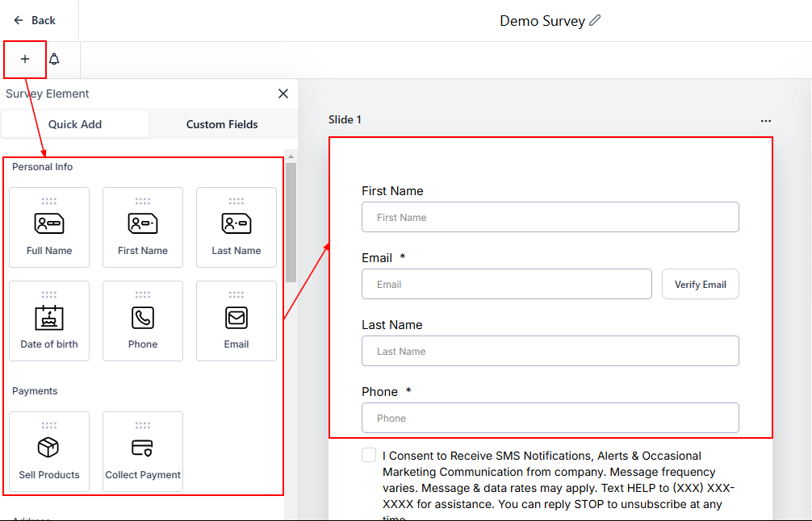Select the Sell Products element
The height and width of the screenshot is (521, 812).
pyautogui.click(x=49, y=452)
